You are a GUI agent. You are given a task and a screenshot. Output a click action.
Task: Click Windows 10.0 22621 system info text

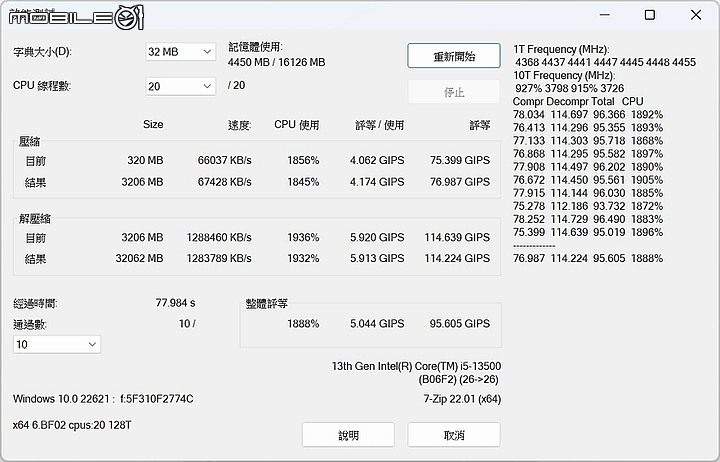pyautogui.click(x=103, y=399)
